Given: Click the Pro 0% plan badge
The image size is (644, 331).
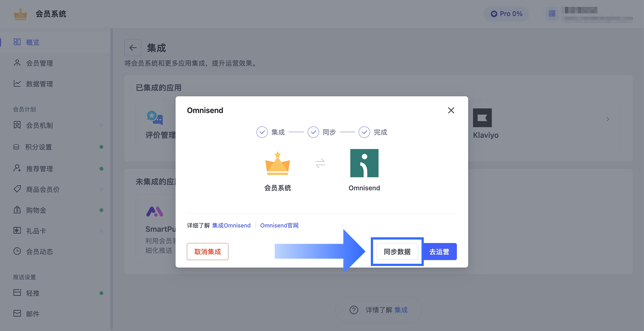Looking at the screenshot, I should (506, 14).
